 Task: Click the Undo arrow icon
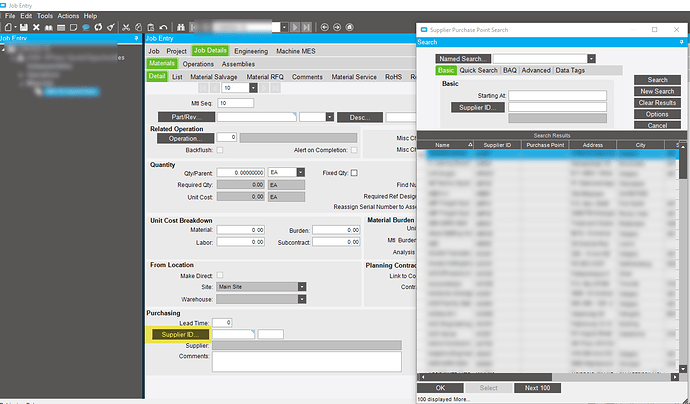point(163,27)
